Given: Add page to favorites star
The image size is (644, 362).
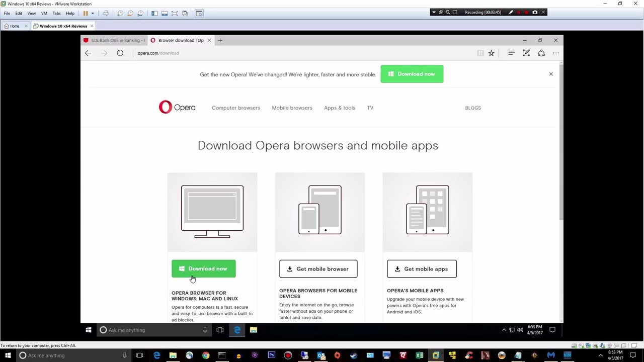Looking at the screenshot, I should pos(492,53).
